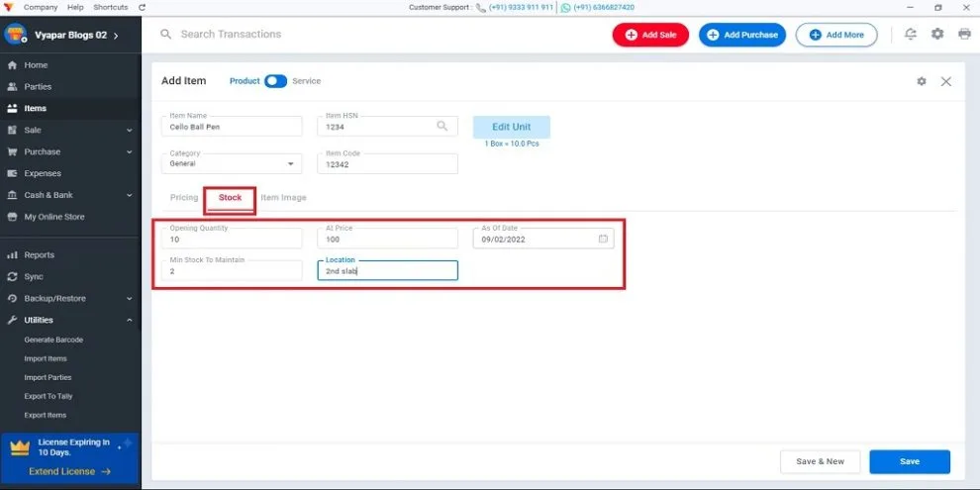Click the Add More button

836,35
